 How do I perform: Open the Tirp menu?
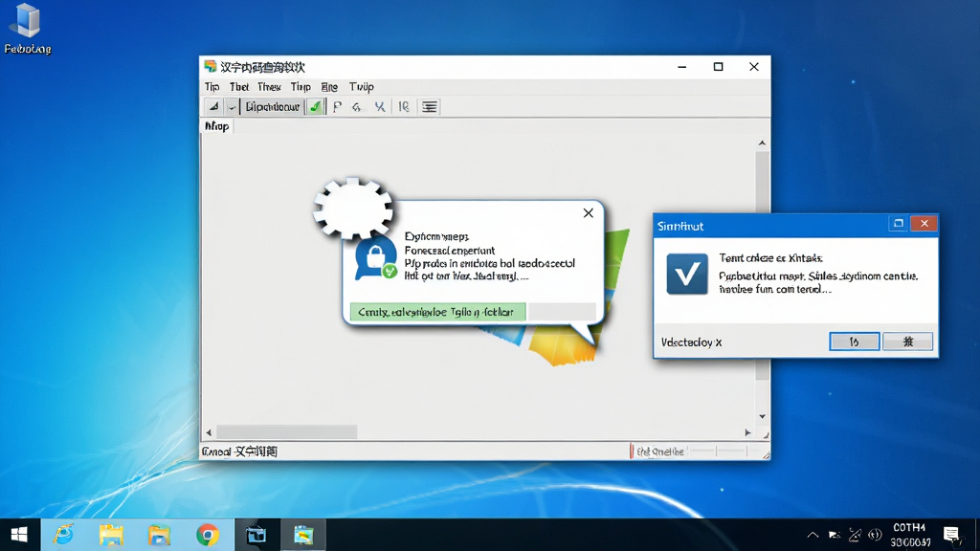tap(301, 87)
